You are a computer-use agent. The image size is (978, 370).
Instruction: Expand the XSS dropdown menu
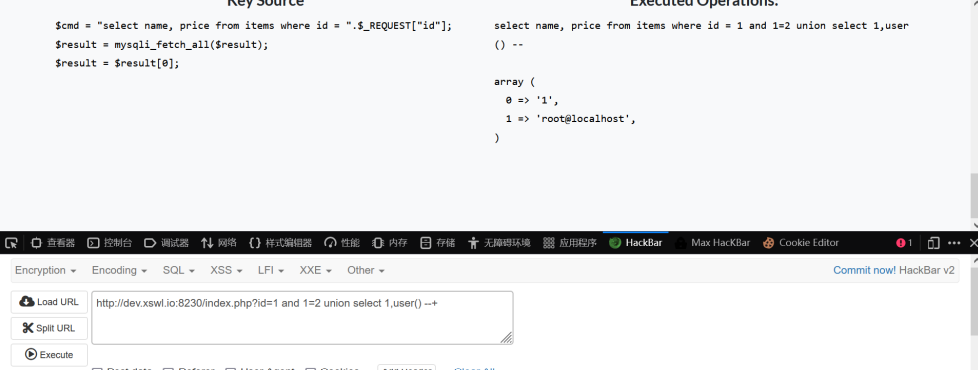coord(226,270)
